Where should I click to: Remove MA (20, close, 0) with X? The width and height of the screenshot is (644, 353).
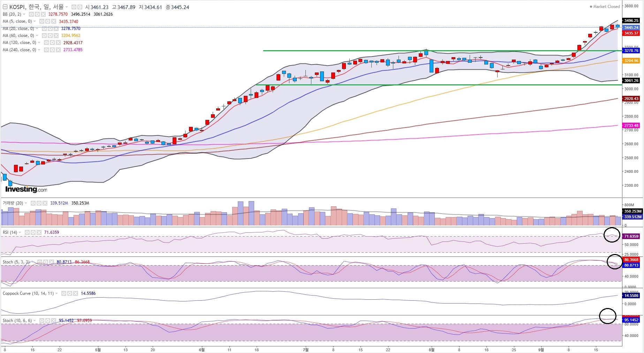pos(56,29)
